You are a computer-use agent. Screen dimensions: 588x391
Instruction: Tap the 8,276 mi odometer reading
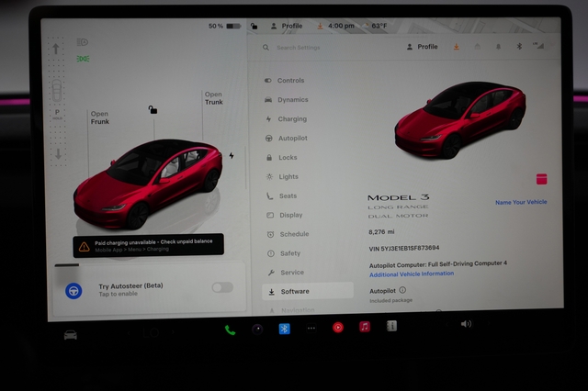(x=382, y=232)
